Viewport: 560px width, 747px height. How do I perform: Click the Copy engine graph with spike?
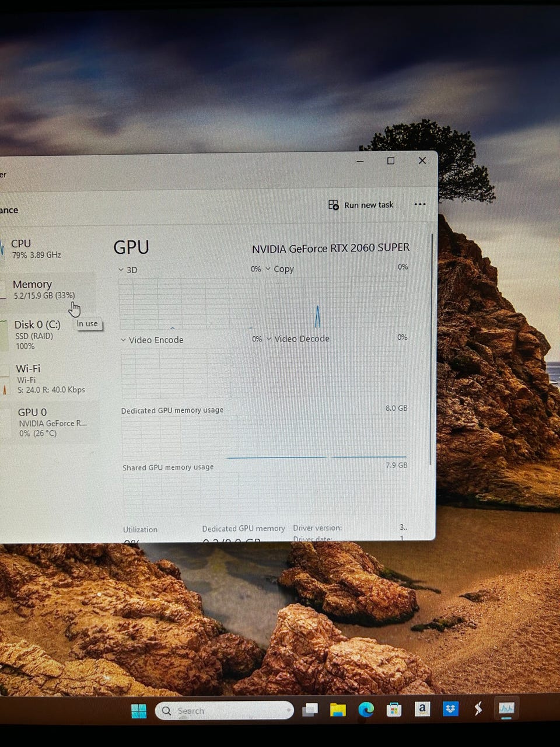click(x=336, y=302)
